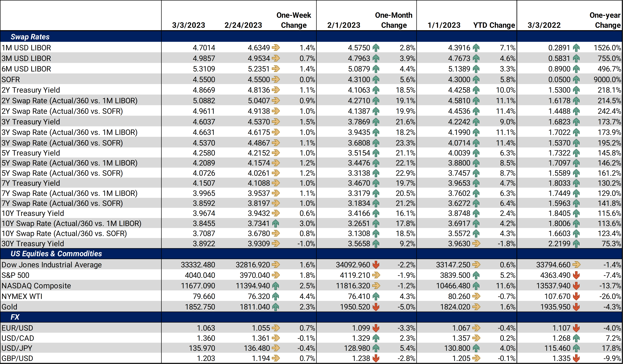
Task: Select the 1M USD LIBOR row label
Action: click(26, 47)
